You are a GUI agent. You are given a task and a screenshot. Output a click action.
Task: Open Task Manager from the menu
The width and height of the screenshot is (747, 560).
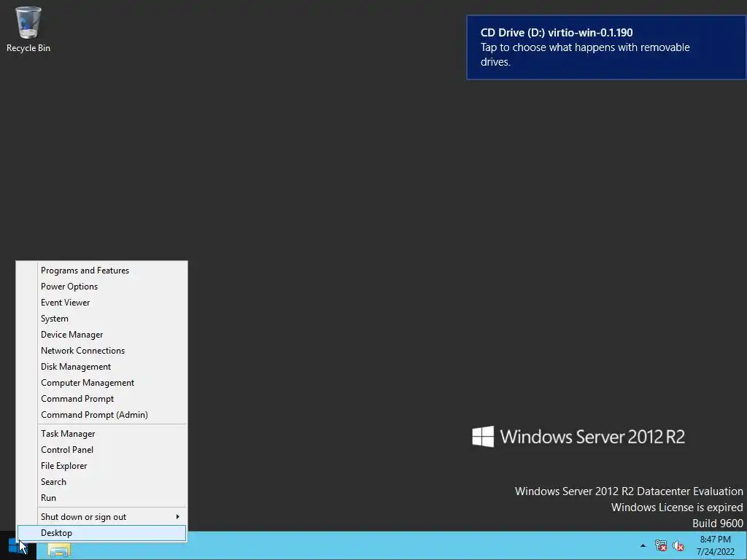point(102,434)
